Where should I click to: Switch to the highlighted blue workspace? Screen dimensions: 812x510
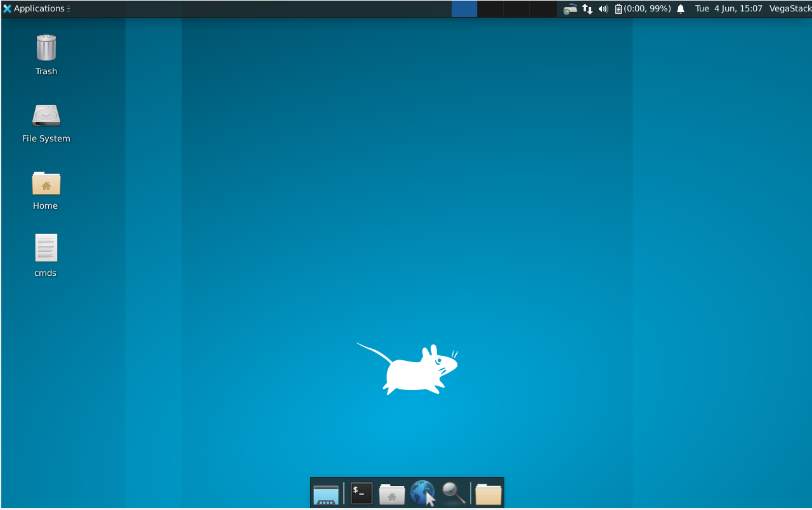(x=464, y=8)
